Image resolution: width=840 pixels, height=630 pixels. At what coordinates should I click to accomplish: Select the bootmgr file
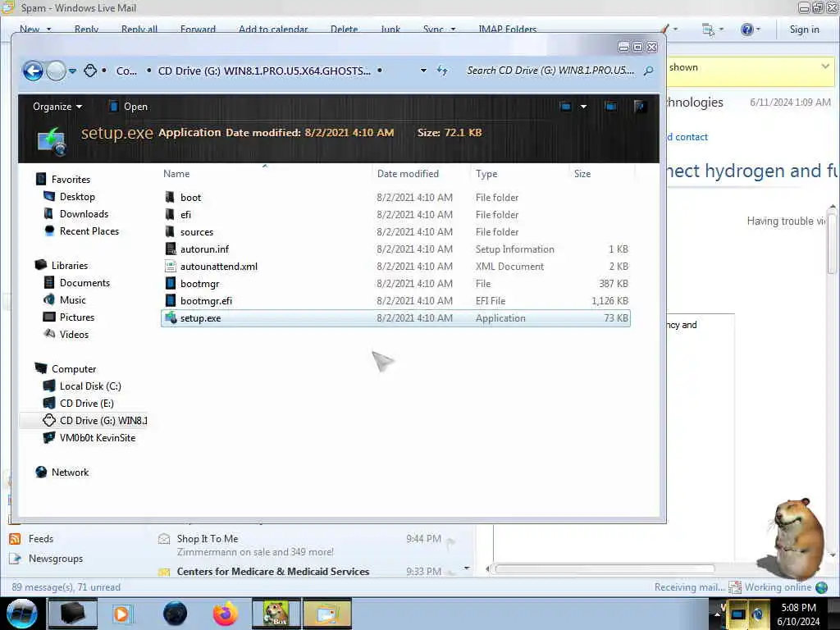(395, 283)
